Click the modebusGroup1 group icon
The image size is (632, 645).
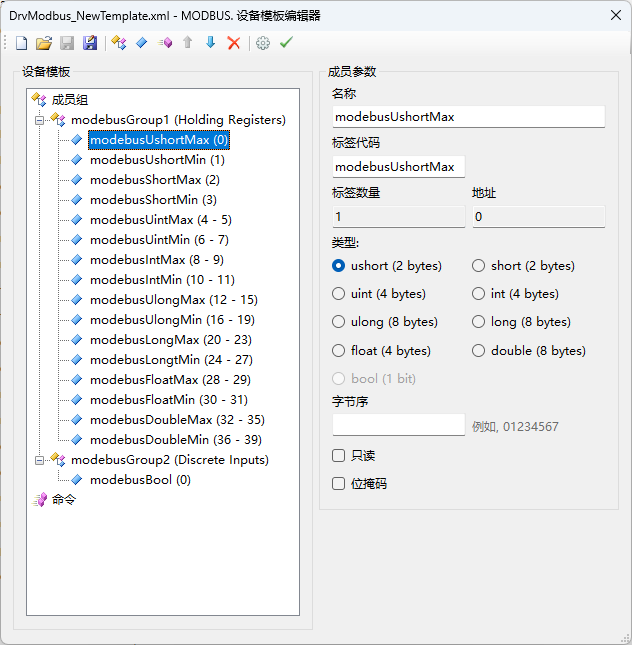[x=58, y=120]
